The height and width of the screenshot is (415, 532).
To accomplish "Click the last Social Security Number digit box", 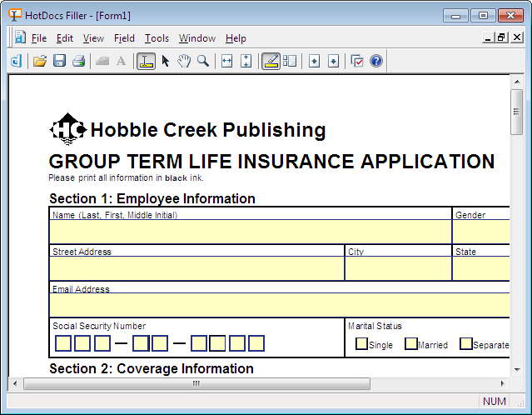I will 256,343.
